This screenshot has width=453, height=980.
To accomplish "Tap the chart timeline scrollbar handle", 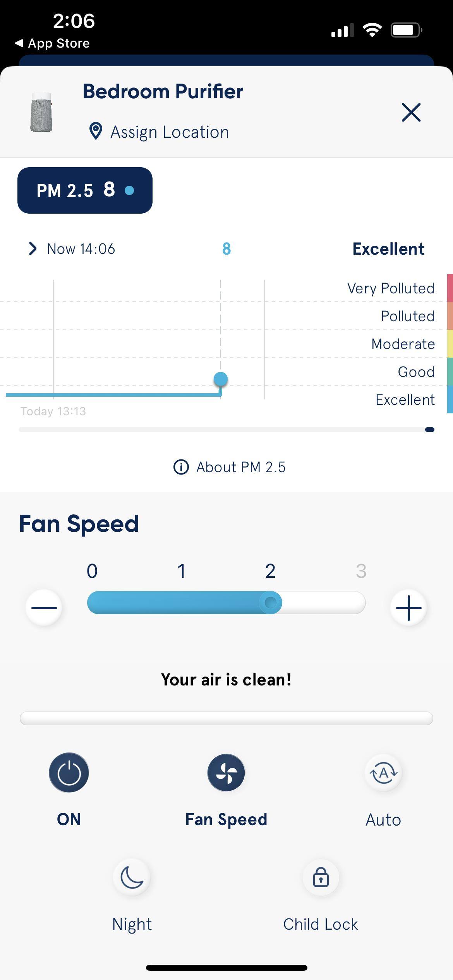I will coord(429,430).
